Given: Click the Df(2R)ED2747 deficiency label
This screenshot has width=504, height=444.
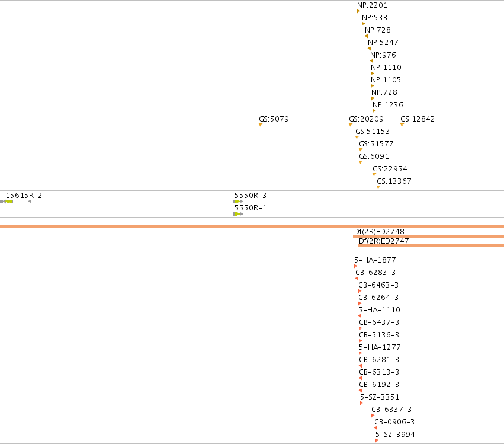Looking at the screenshot, I should click(x=384, y=241).
